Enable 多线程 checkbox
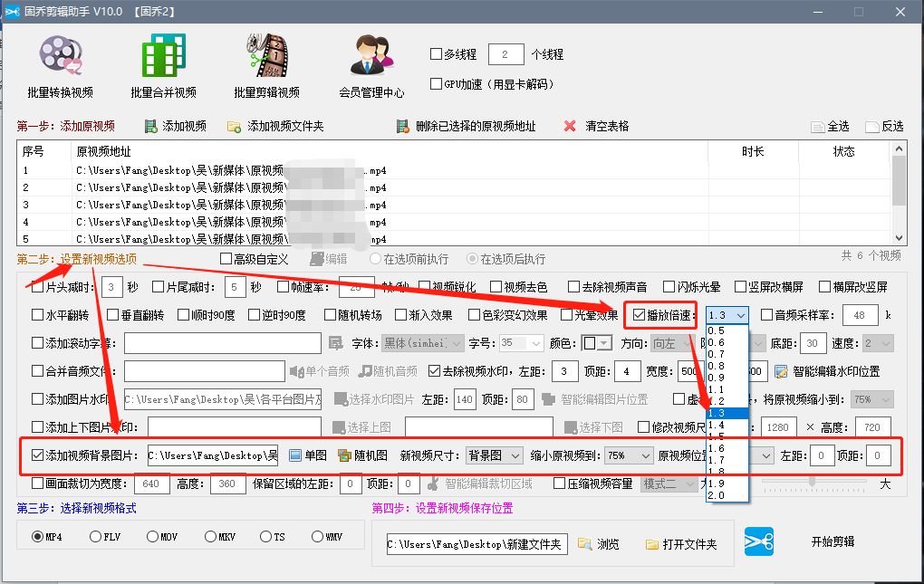This screenshot has height=584, width=924. coord(436,54)
